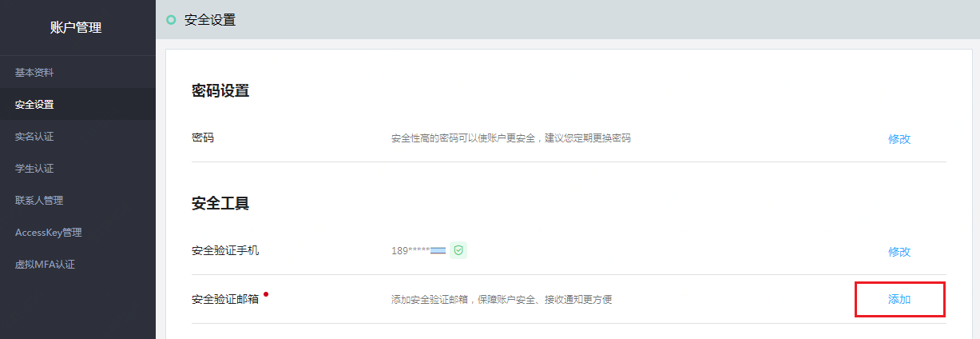Click the password security description text
Viewport: 980px width, 339px height.
[x=511, y=138]
